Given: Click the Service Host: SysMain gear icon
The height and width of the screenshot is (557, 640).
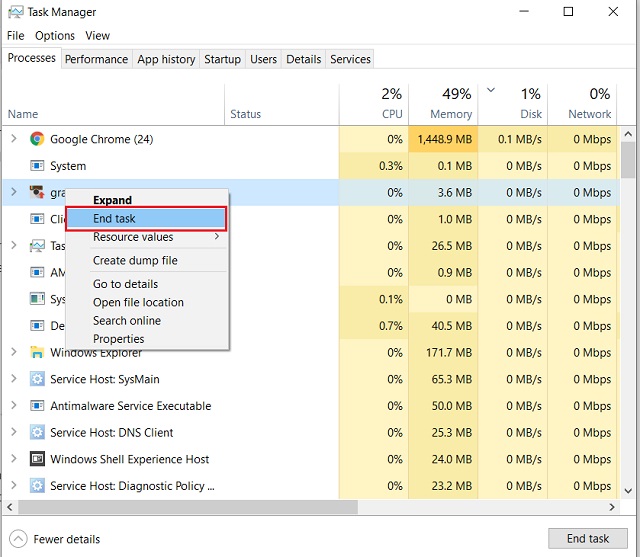Looking at the screenshot, I should coord(37,379).
